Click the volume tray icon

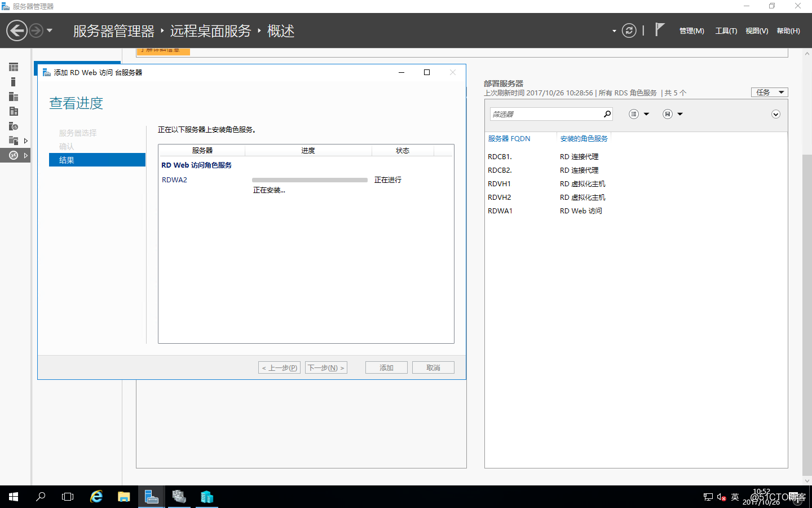[x=721, y=497]
